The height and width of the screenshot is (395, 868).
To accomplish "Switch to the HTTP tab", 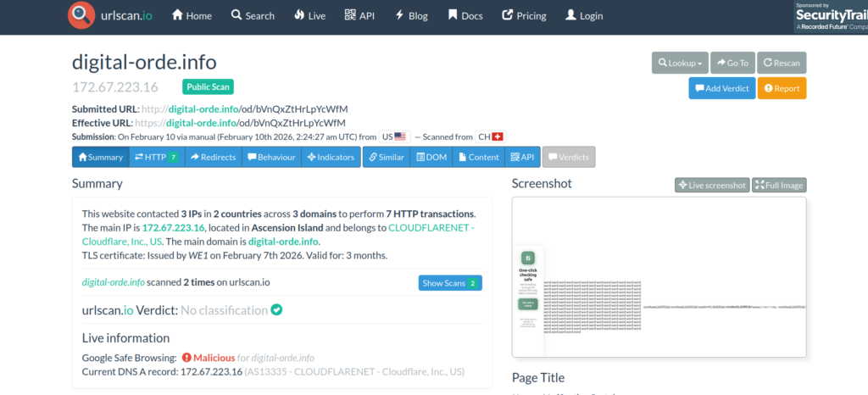I will 157,157.
